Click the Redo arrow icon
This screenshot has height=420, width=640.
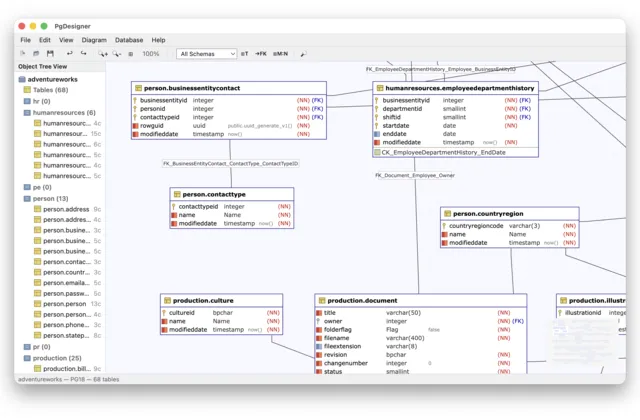[84, 53]
